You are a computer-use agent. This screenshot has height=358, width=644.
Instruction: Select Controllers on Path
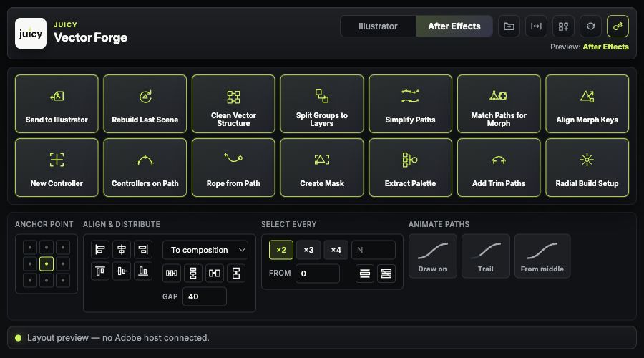point(145,168)
